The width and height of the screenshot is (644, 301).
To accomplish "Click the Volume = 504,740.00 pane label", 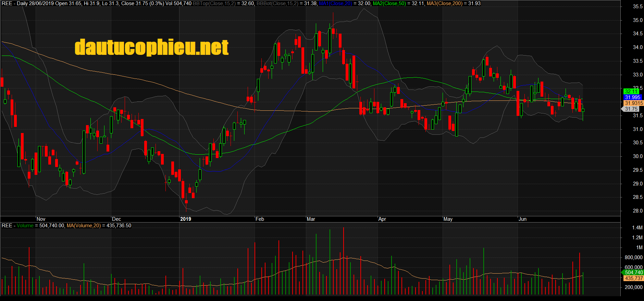I will coord(40,226).
